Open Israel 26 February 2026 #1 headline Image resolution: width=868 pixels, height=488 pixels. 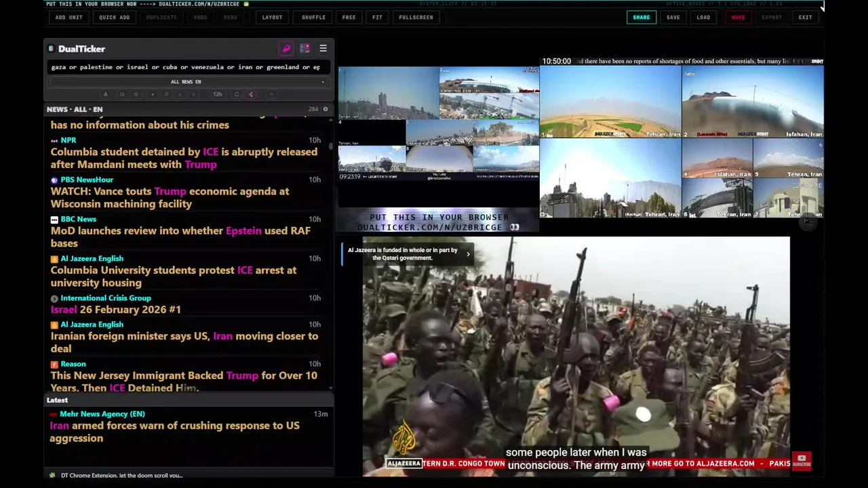point(115,309)
